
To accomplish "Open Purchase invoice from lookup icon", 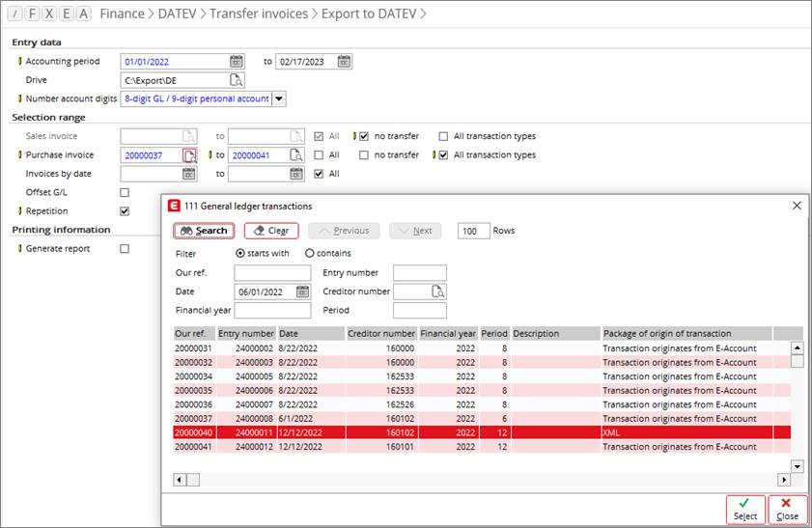I will (189, 154).
